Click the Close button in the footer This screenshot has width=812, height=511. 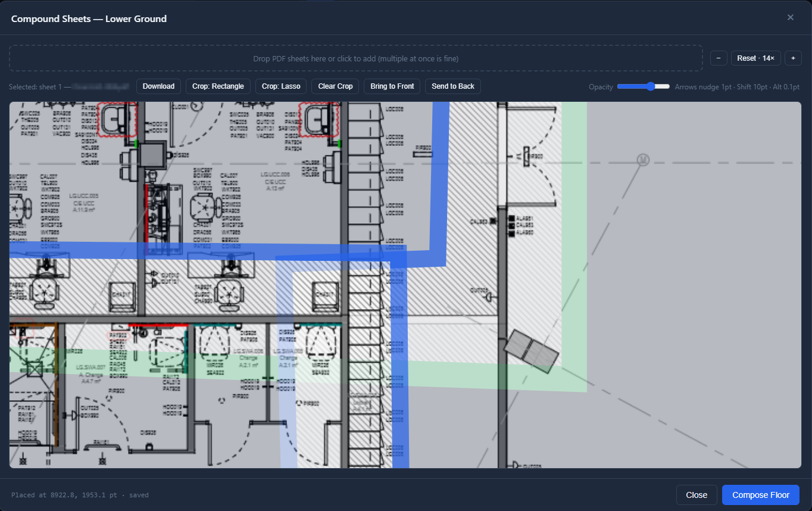point(697,495)
